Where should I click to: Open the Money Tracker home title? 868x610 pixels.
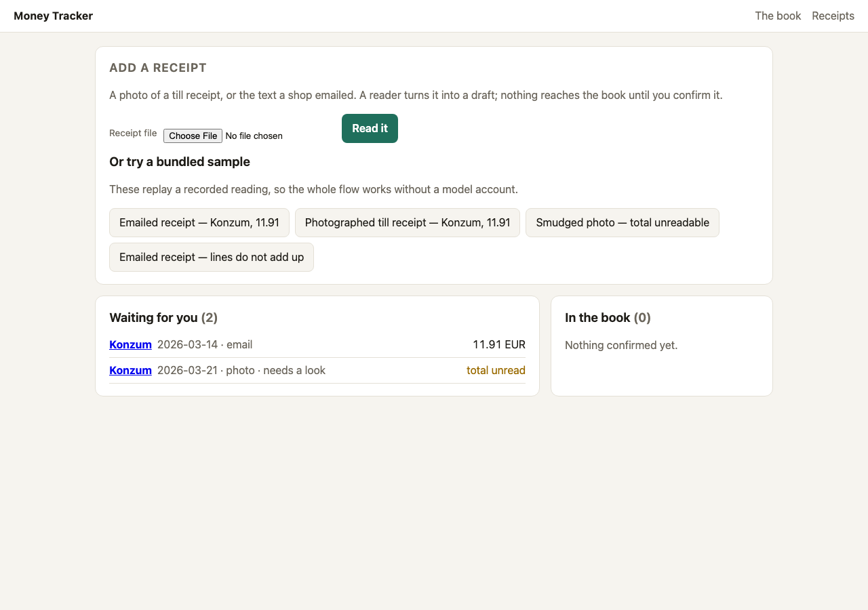[53, 16]
